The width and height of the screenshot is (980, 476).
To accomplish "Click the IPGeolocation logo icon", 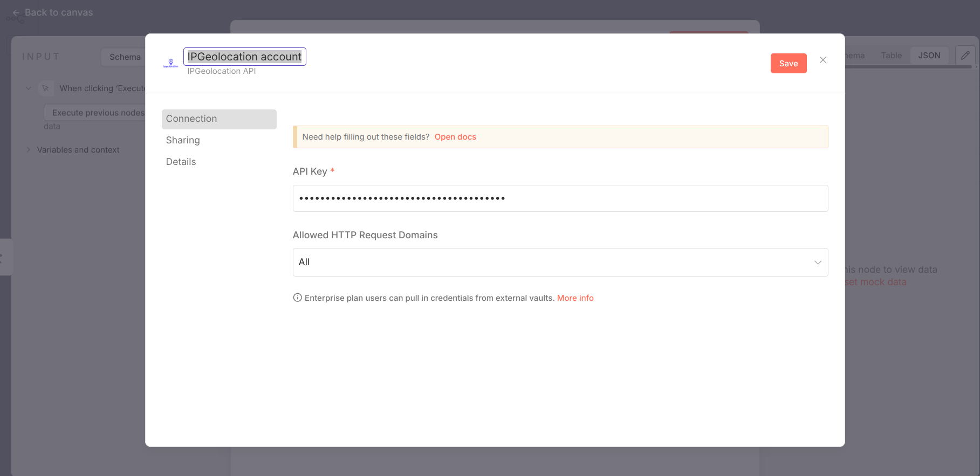I will (170, 63).
